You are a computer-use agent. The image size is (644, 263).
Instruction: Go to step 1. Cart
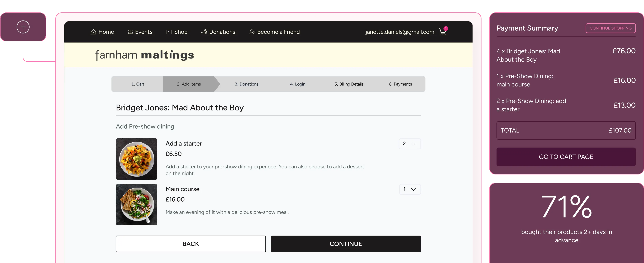[x=138, y=84]
